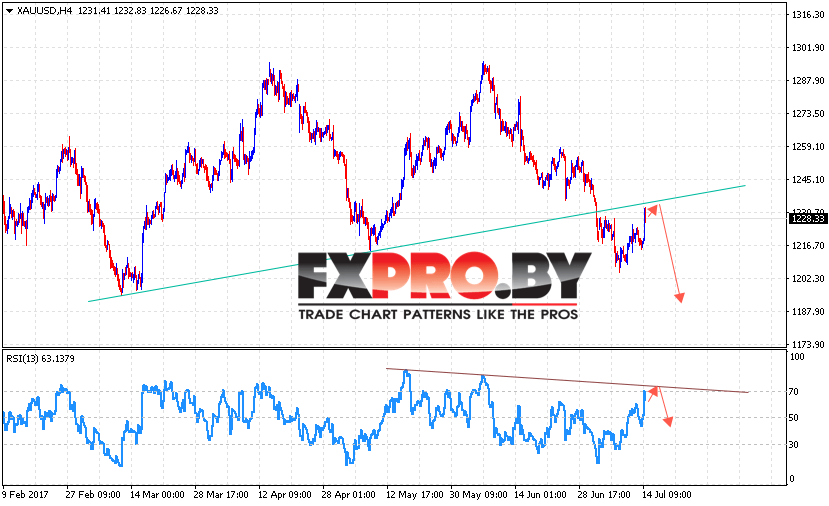The image size is (829, 506).
Task: Click the 1216.70 price scale label
Action: [807, 245]
